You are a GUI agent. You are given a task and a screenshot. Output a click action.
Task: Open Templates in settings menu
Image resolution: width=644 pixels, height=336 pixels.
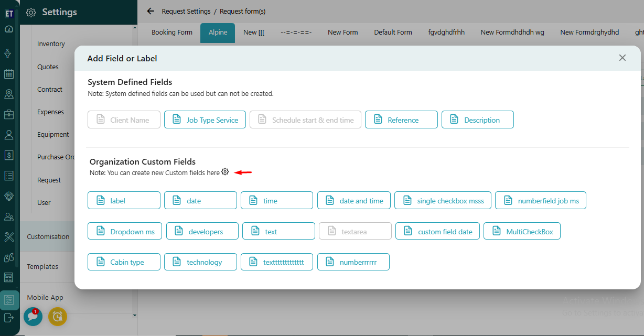click(42, 267)
